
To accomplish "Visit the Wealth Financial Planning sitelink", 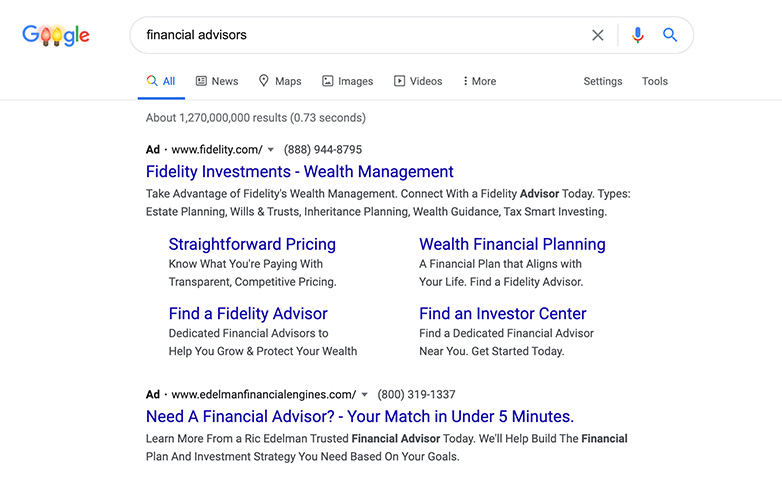I will coord(512,244).
